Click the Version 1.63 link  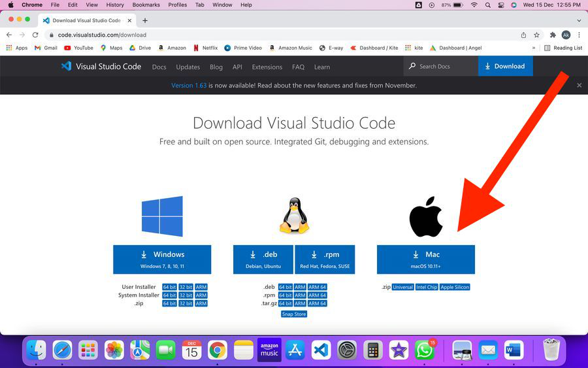click(x=189, y=85)
